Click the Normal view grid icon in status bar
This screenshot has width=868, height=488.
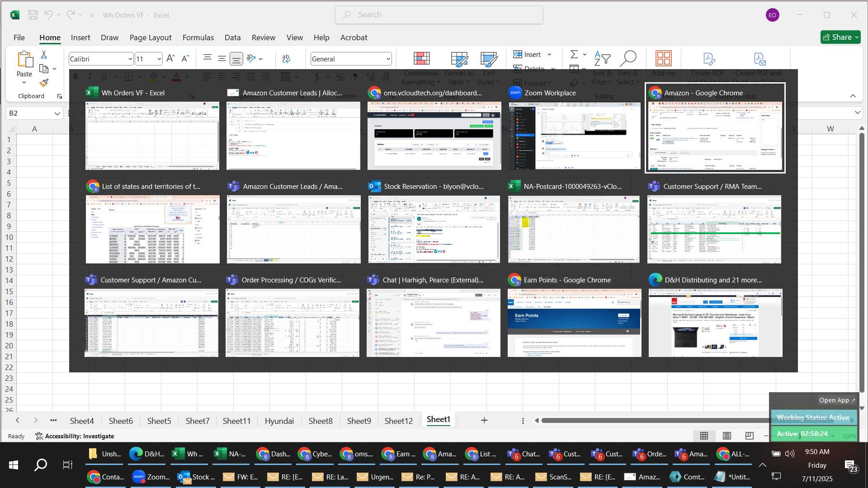coord(704,436)
